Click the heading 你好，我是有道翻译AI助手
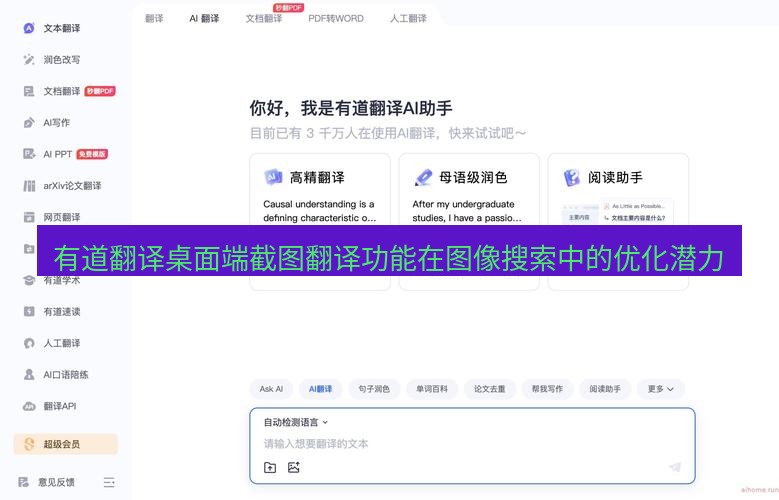 click(351, 108)
